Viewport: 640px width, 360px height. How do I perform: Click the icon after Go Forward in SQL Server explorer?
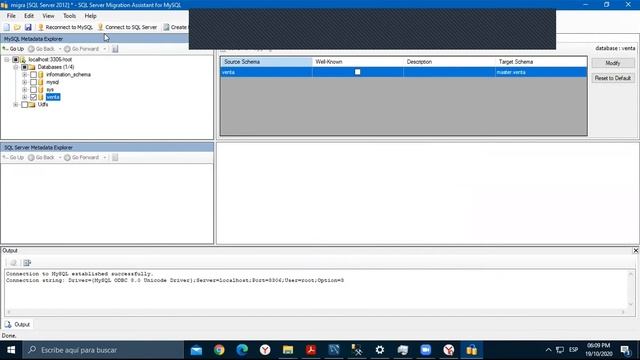tap(115, 158)
